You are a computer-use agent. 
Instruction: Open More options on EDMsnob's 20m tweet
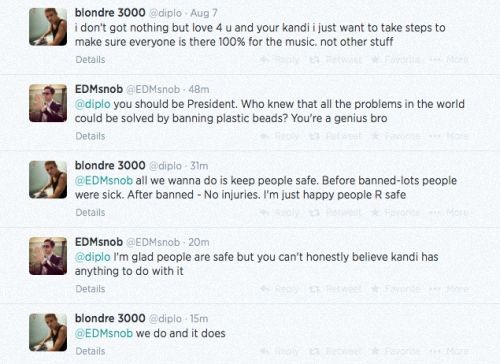pyautogui.click(x=449, y=289)
